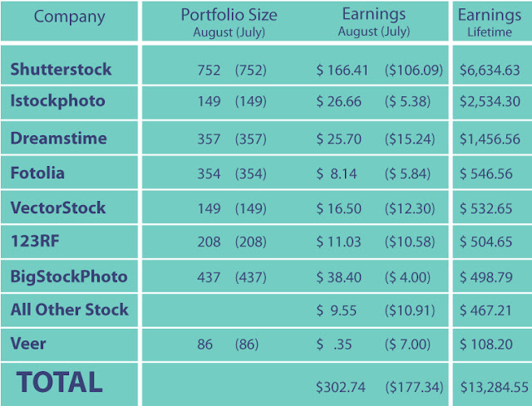
Task: Click the Fotolia company name
Action: click(37, 173)
